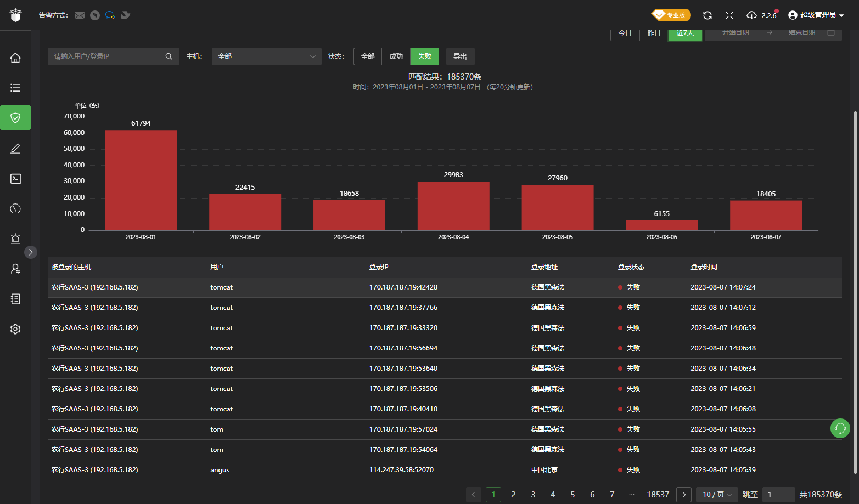This screenshot has height=504, width=859.
Task: Open the alarm siren icon in sidebar
Action: tap(15, 239)
